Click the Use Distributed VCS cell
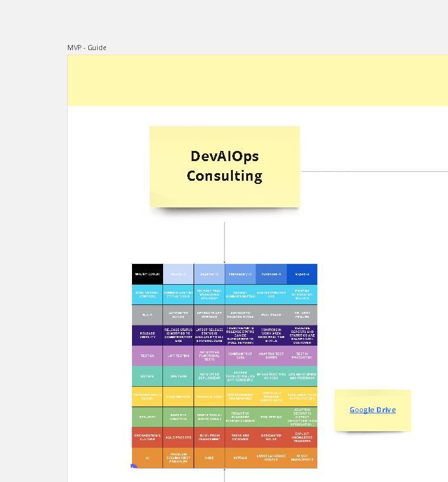448x482 pixels. pos(271,294)
